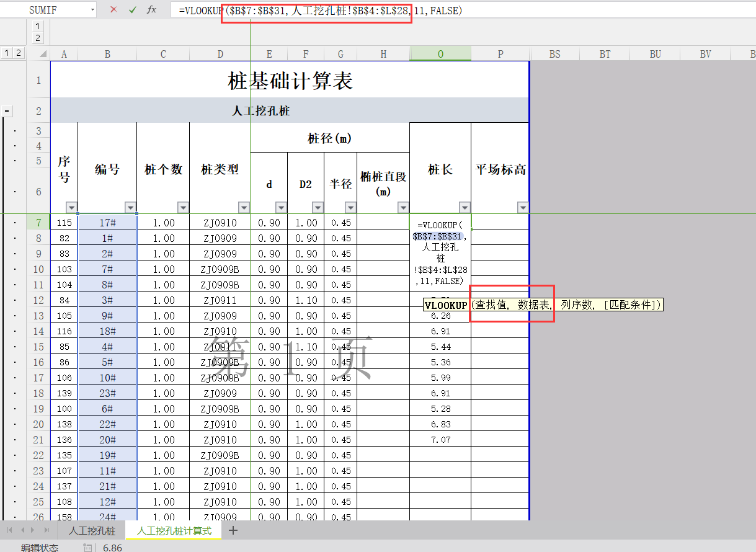Show column outline level 1
This screenshot has height=552, width=756.
click(38, 26)
